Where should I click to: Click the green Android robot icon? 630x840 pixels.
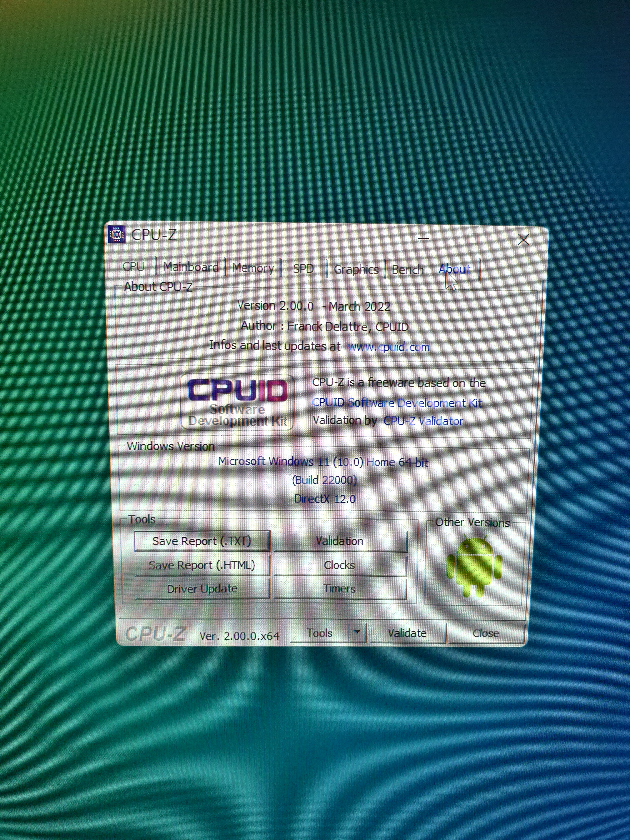(x=474, y=566)
